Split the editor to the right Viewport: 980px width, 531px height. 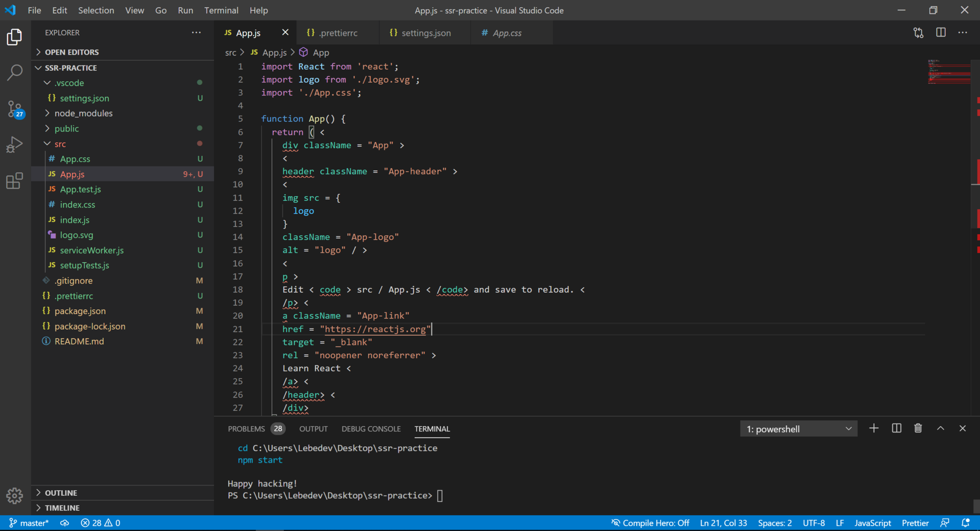pyautogui.click(x=941, y=33)
